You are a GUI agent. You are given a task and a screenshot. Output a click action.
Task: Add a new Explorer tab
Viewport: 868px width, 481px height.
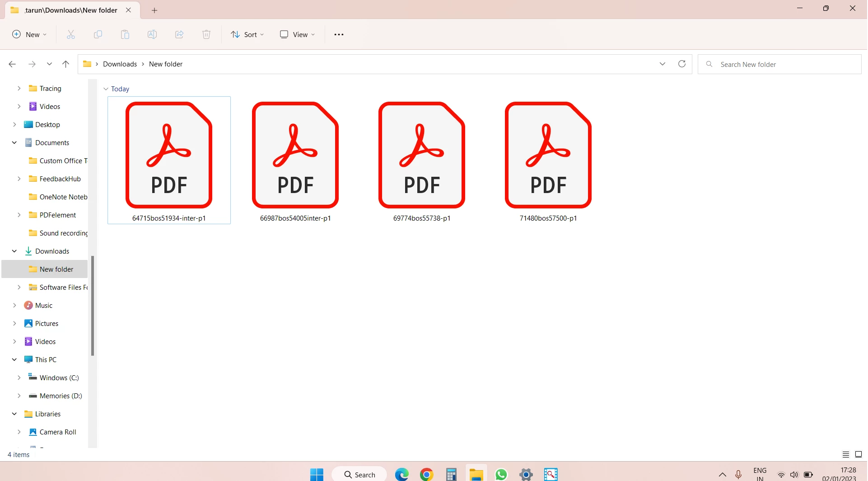tap(154, 10)
